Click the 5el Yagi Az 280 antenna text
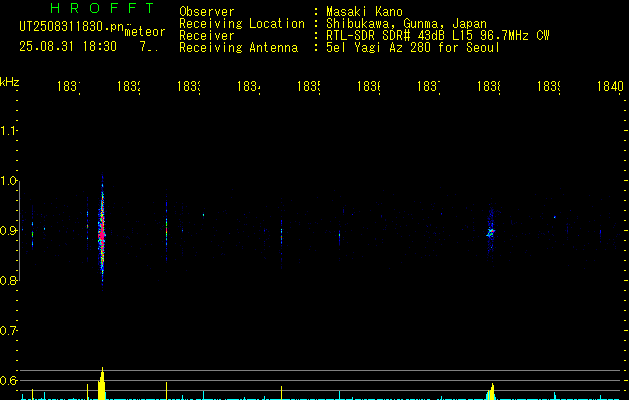This screenshot has width=629, height=400. pyautogui.click(x=413, y=48)
